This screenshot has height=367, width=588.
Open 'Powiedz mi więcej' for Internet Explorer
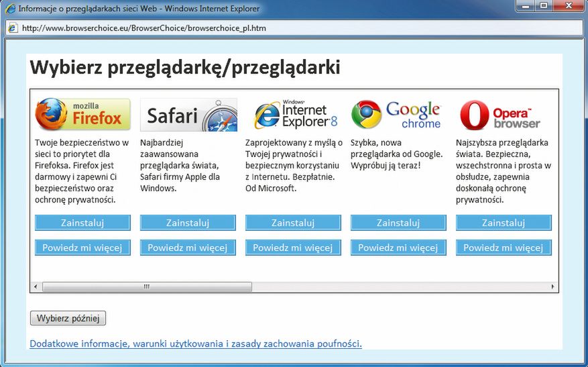tap(293, 248)
